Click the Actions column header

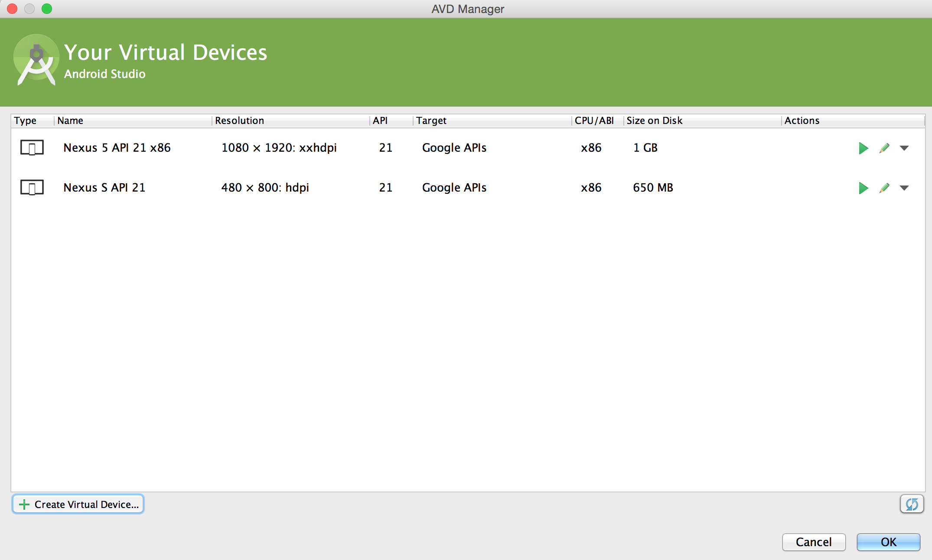point(853,120)
